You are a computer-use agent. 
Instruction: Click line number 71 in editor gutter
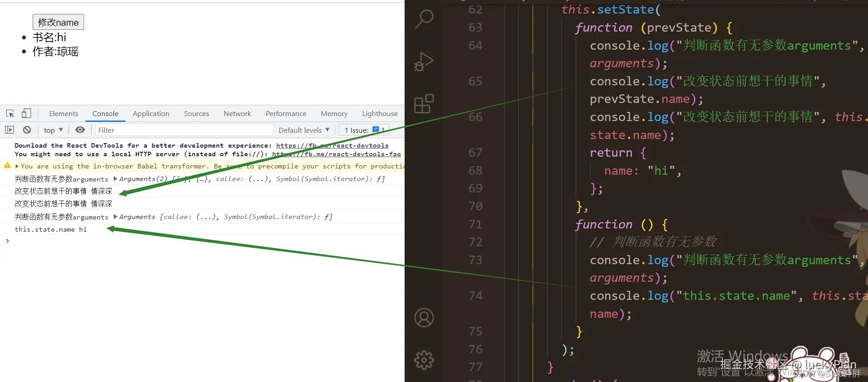(x=476, y=224)
